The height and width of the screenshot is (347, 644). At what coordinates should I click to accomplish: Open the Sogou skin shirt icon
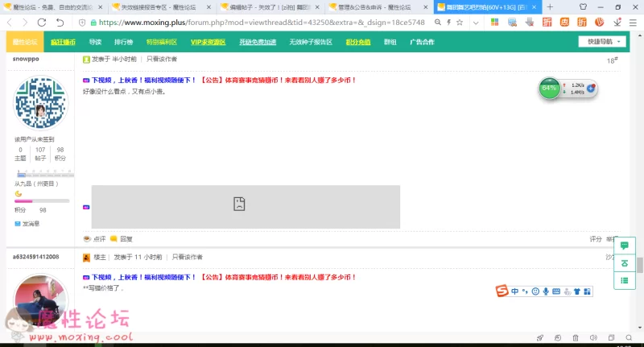578,291
